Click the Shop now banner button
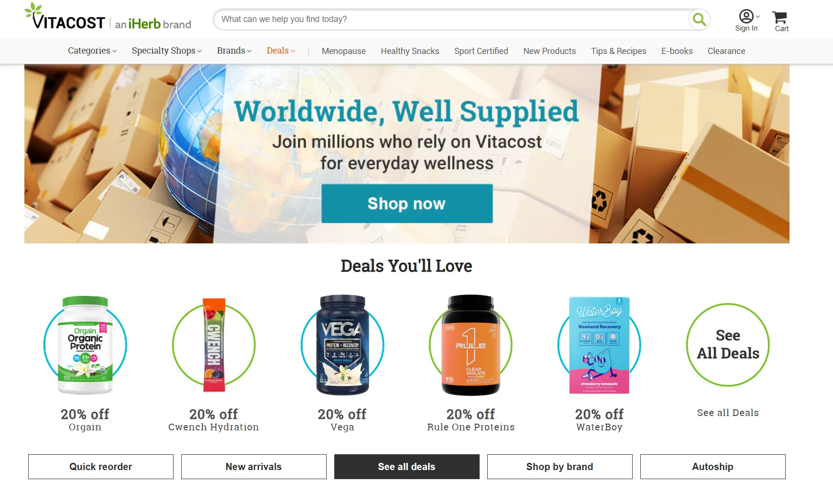 click(407, 204)
